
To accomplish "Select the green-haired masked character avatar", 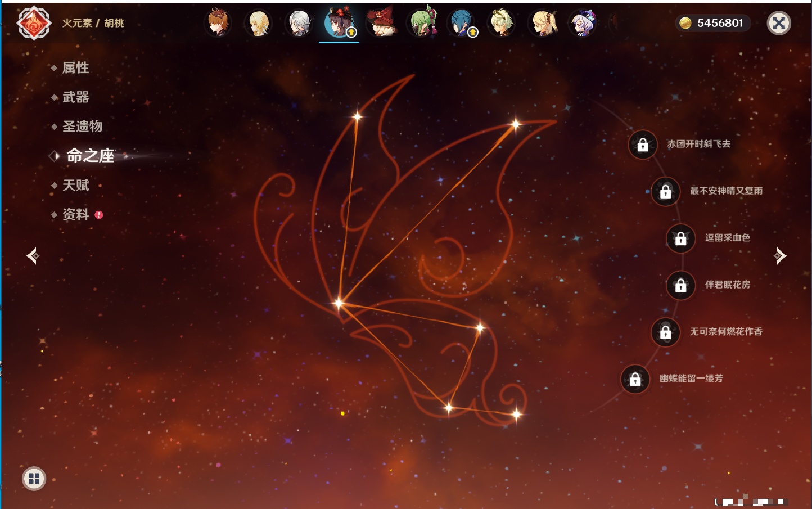I will pyautogui.click(x=422, y=23).
